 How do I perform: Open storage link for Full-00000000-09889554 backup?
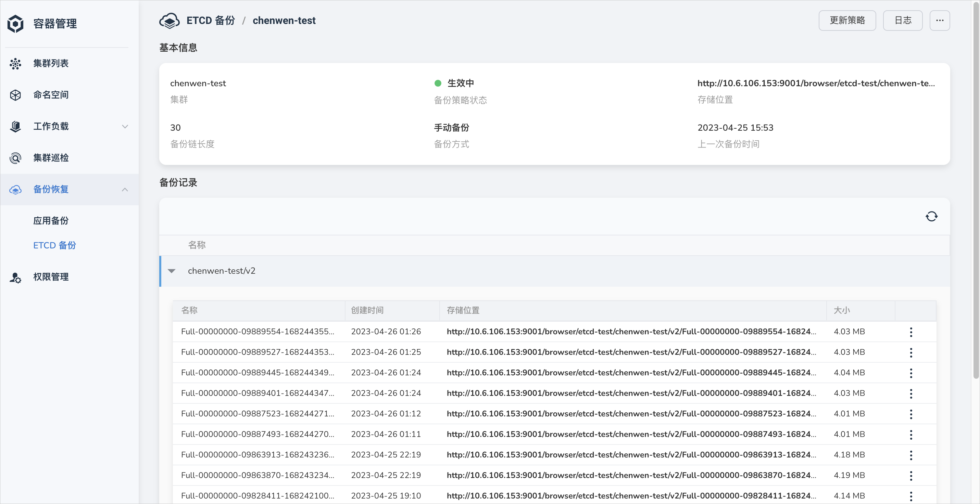pos(631,332)
